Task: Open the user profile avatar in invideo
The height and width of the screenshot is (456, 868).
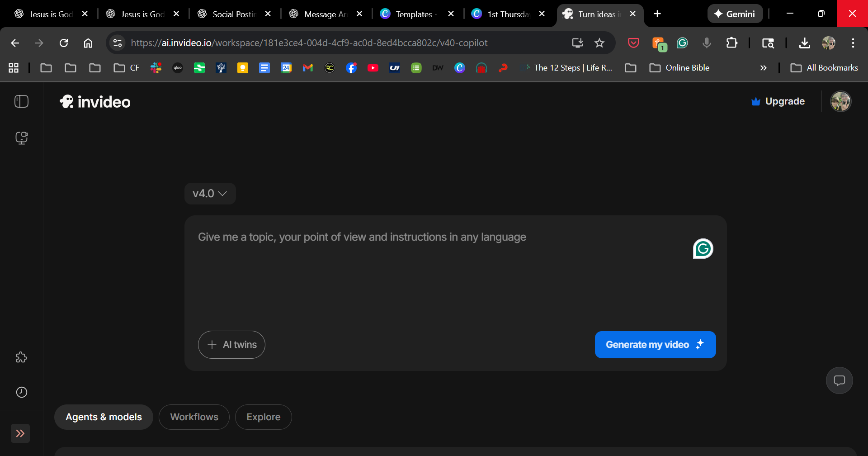Action: pyautogui.click(x=840, y=101)
